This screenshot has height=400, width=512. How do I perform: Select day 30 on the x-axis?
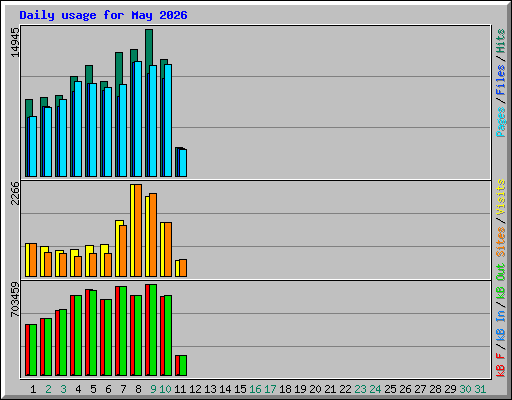point(465,389)
